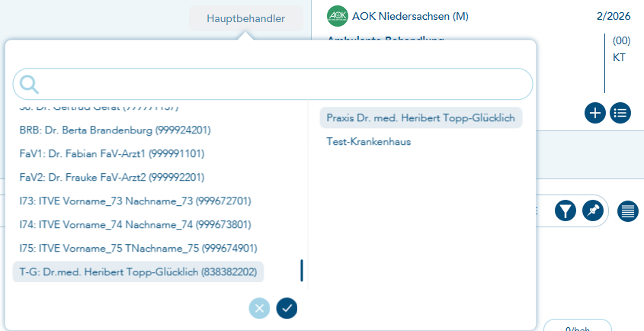
Task: Click the 2/2026 quarter text
Action: tap(614, 17)
